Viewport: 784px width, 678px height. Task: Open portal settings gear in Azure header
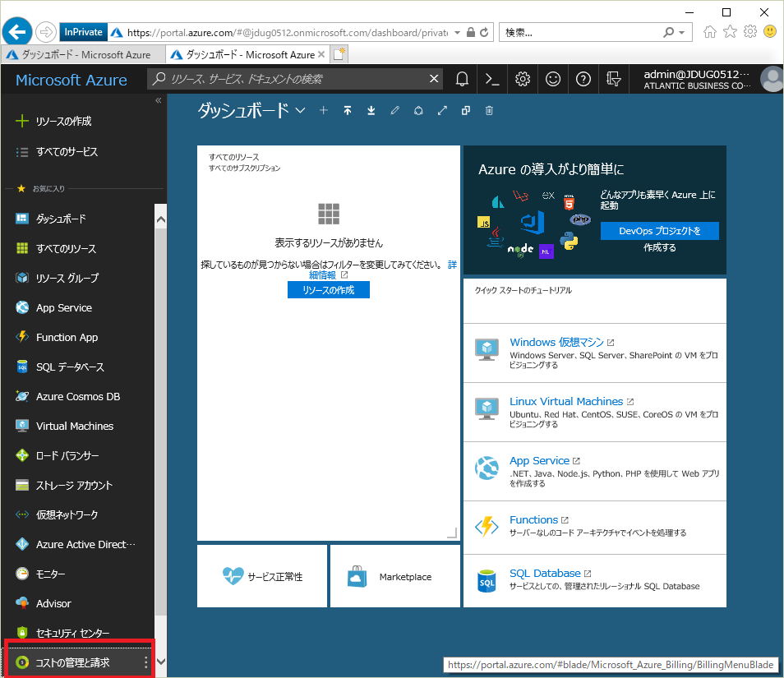(523, 79)
